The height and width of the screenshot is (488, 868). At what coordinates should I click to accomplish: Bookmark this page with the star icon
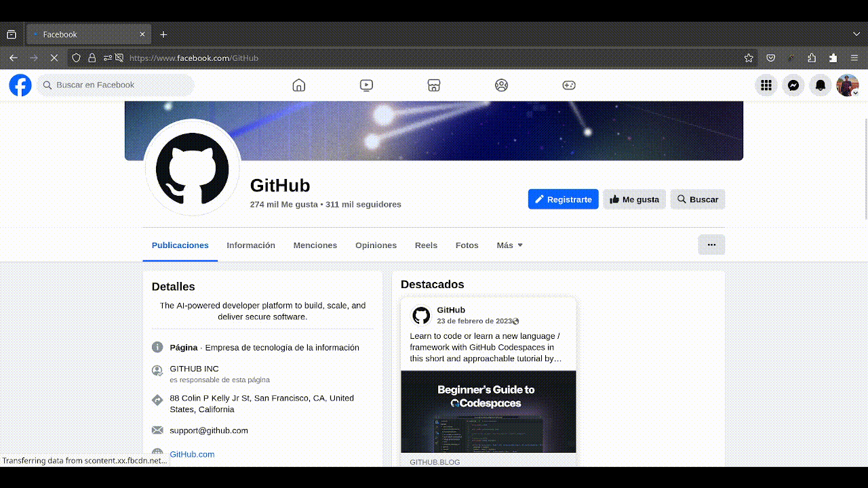coord(749,58)
